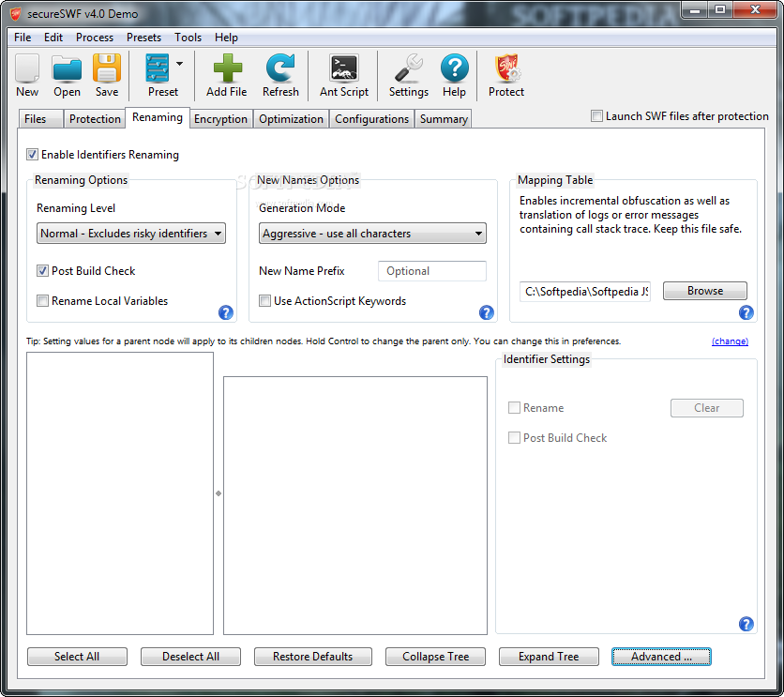Uncheck the Post Build Check option in Renaming Options
This screenshot has height=697, width=784.
(x=42, y=271)
